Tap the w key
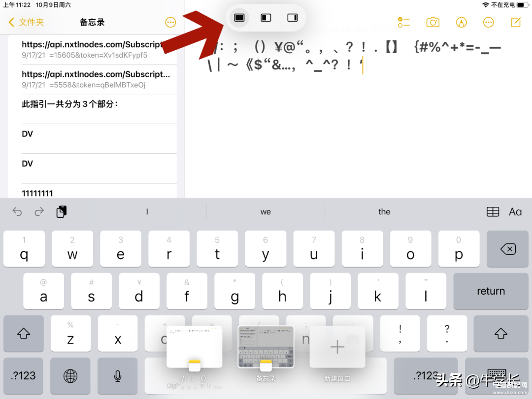Image resolution: width=532 pixels, height=399 pixels. (x=72, y=249)
